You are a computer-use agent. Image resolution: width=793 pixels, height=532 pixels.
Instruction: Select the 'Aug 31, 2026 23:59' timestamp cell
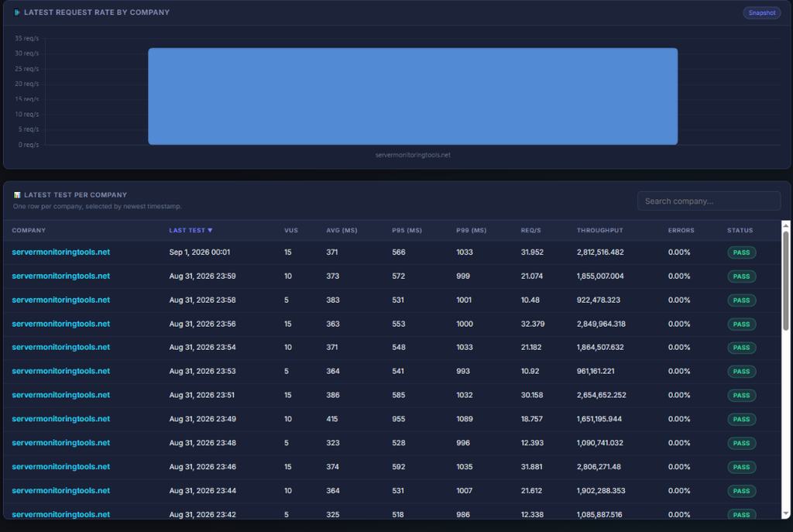pos(202,276)
